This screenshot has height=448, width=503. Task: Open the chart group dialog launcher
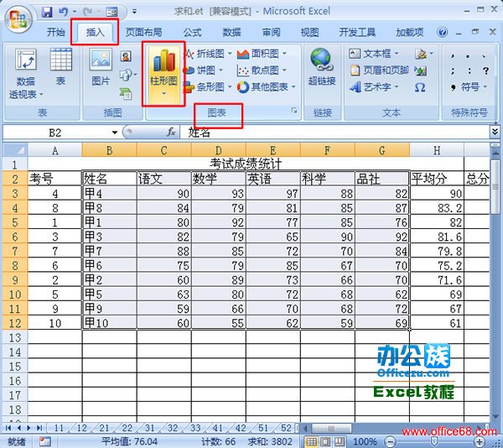pyautogui.click(x=294, y=111)
